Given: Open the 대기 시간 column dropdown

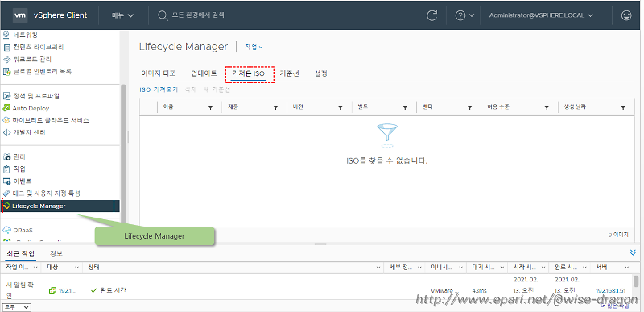Looking at the screenshot, I should click(502, 268).
